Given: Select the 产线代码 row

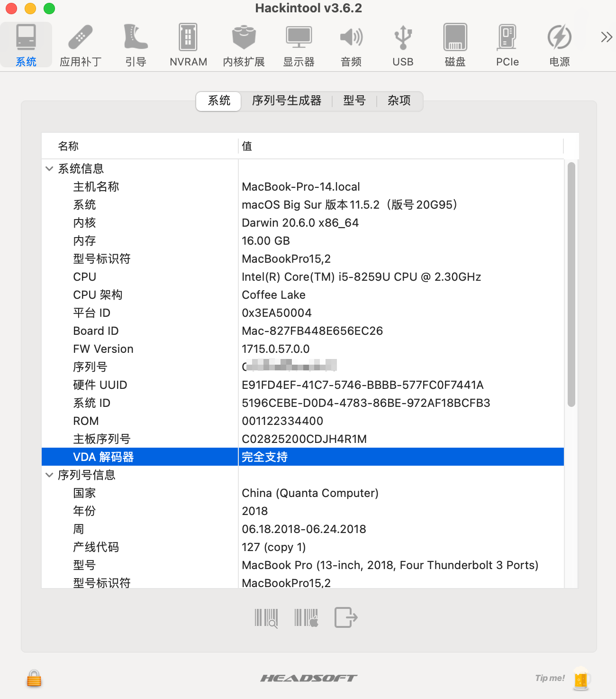Looking at the screenshot, I should tap(303, 547).
